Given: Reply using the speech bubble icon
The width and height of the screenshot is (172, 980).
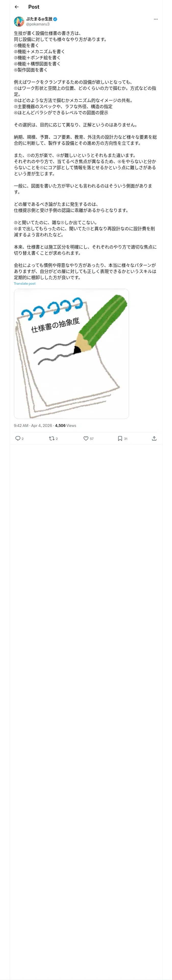Looking at the screenshot, I should coord(18,438).
